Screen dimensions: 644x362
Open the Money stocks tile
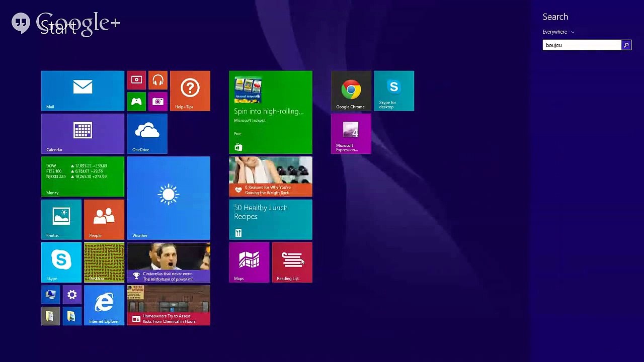tap(83, 176)
